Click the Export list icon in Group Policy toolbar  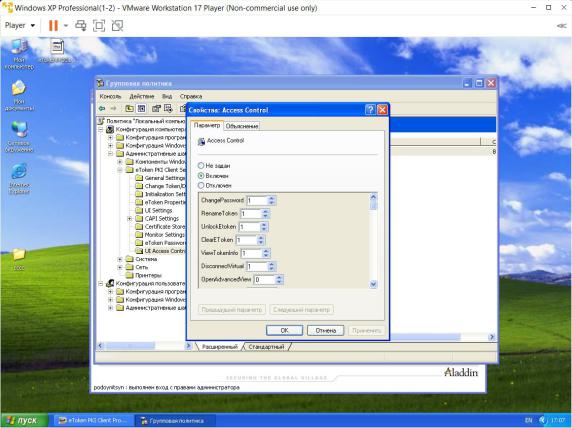[x=168, y=108]
